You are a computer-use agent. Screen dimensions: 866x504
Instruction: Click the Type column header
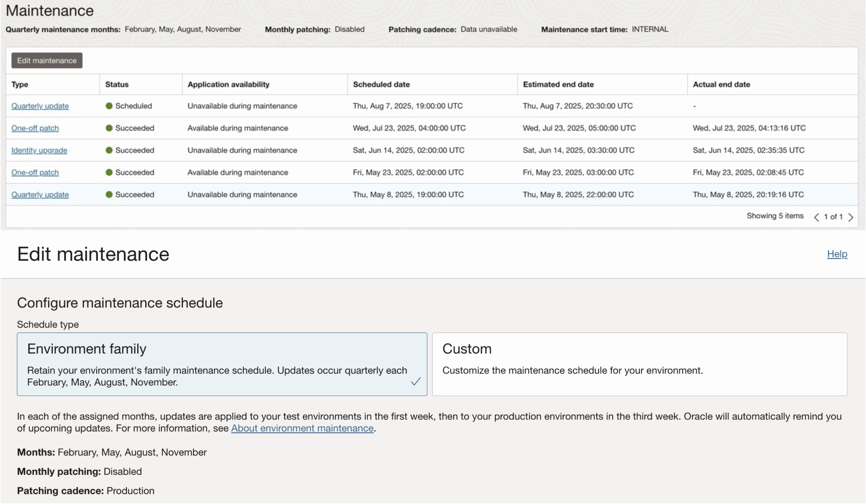tap(20, 84)
